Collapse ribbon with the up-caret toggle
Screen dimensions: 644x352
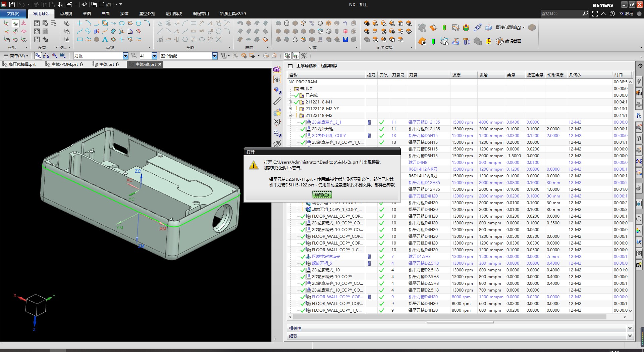coord(604,14)
